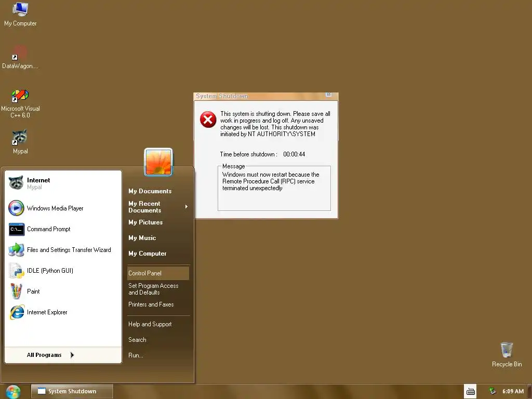Start Files and Settings Transfer Wizard
The width and height of the screenshot is (532, 399).
pos(63,250)
